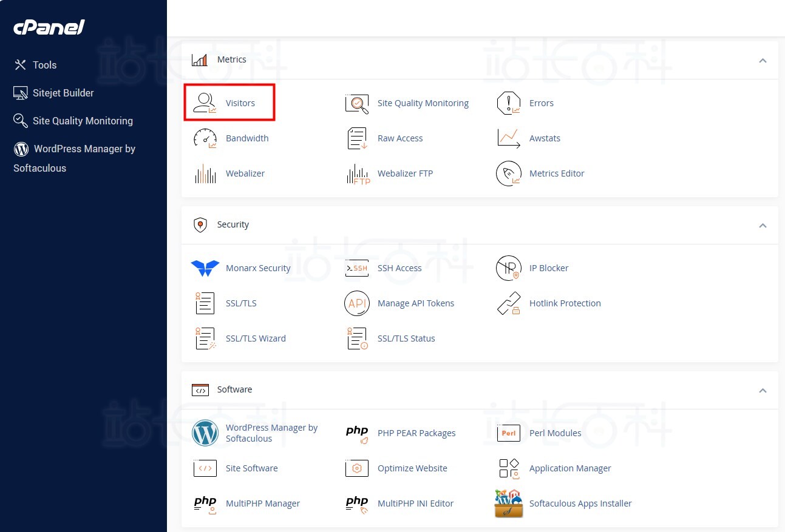This screenshot has width=785, height=532.
Task: Click the Visitors icon in Metrics
Action: 205,103
